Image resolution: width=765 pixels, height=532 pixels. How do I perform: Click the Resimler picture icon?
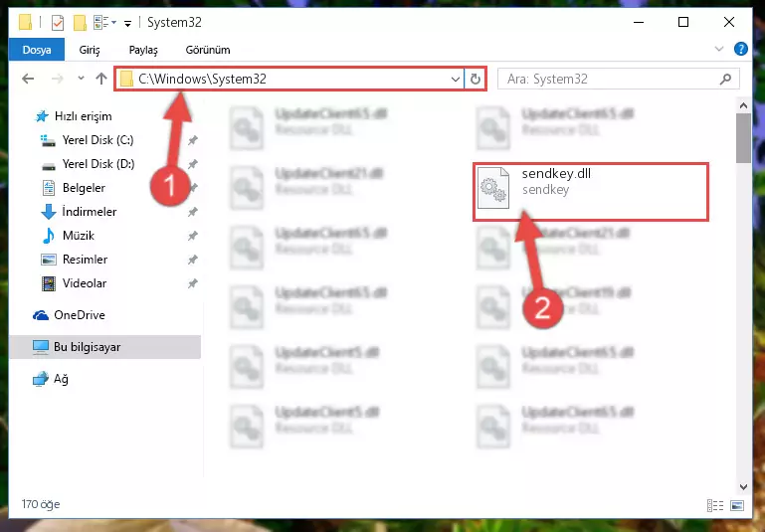point(49,260)
